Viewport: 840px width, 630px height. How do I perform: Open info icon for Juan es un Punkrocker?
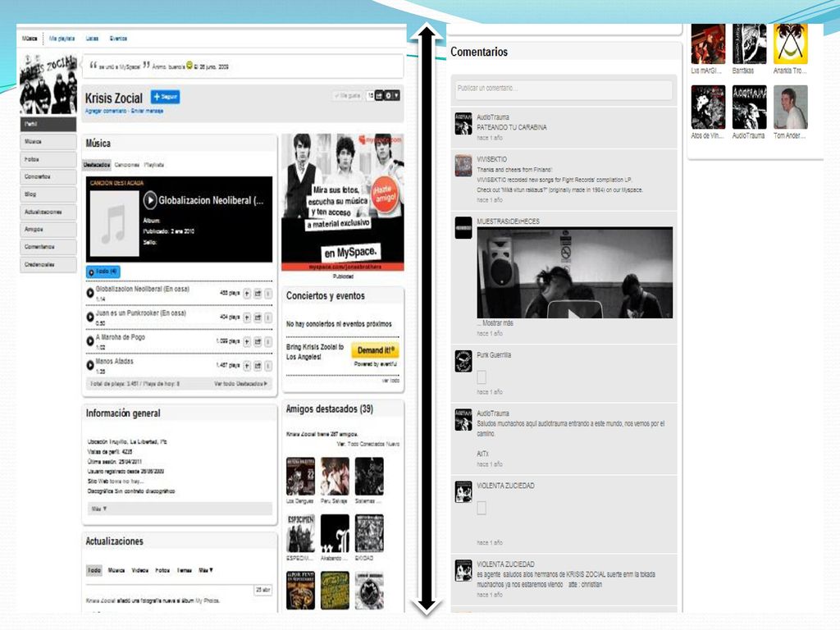point(268,317)
